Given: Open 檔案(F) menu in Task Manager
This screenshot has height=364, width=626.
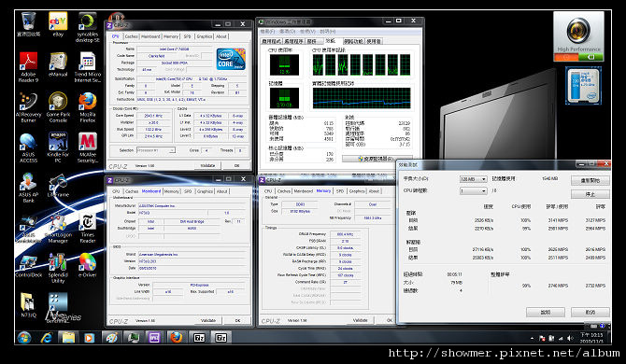Looking at the screenshot, I should (268, 31).
